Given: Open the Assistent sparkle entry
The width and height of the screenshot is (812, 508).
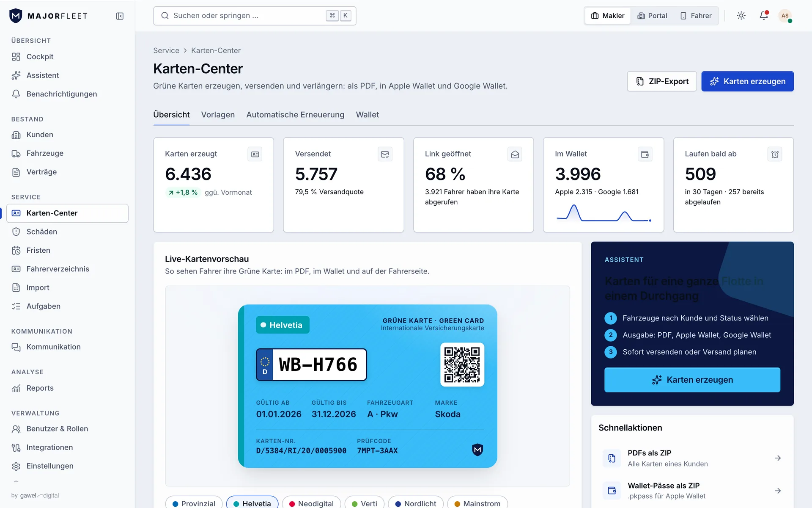Looking at the screenshot, I should pyautogui.click(x=67, y=75).
